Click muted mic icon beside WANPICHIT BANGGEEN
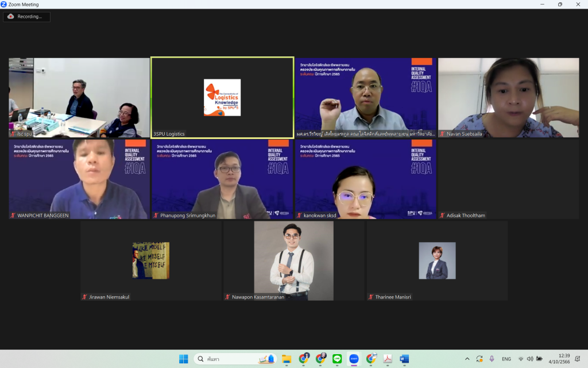 (x=13, y=216)
